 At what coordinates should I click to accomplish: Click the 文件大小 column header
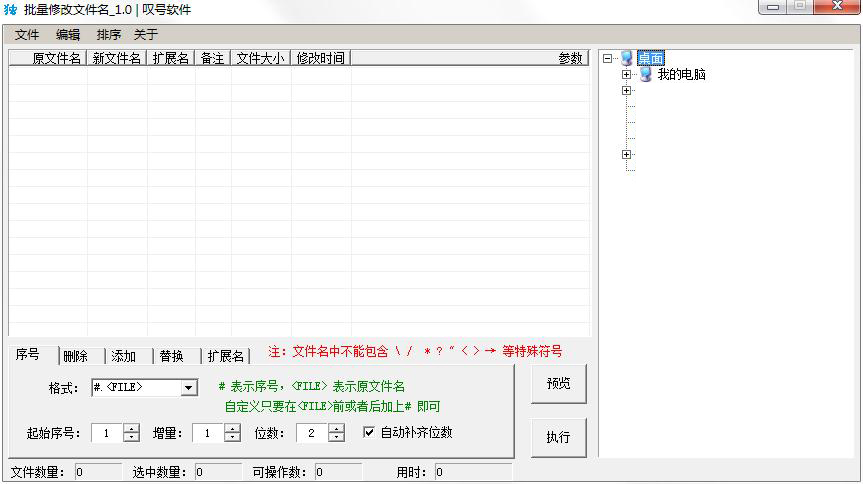pyautogui.click(x=261, y=58)
